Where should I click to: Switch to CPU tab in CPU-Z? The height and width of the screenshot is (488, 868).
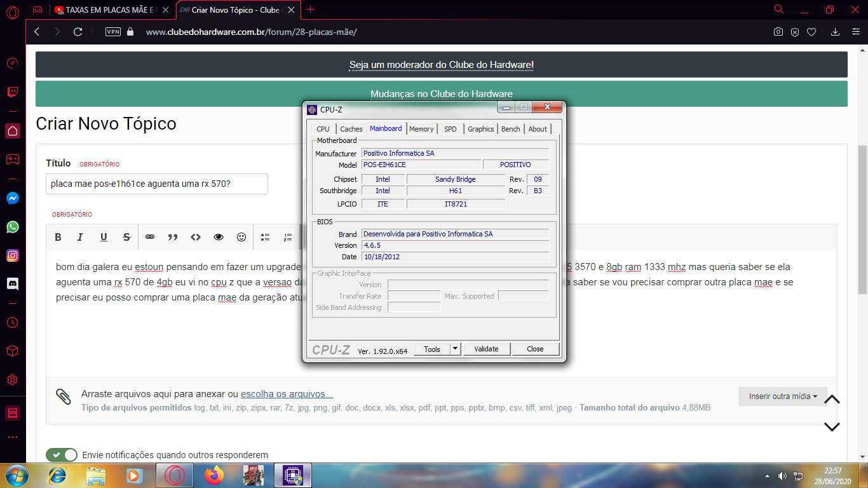323,129
